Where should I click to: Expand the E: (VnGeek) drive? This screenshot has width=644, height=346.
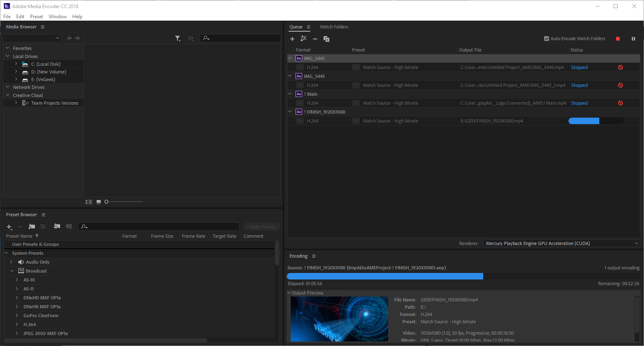tap(16, 79)
